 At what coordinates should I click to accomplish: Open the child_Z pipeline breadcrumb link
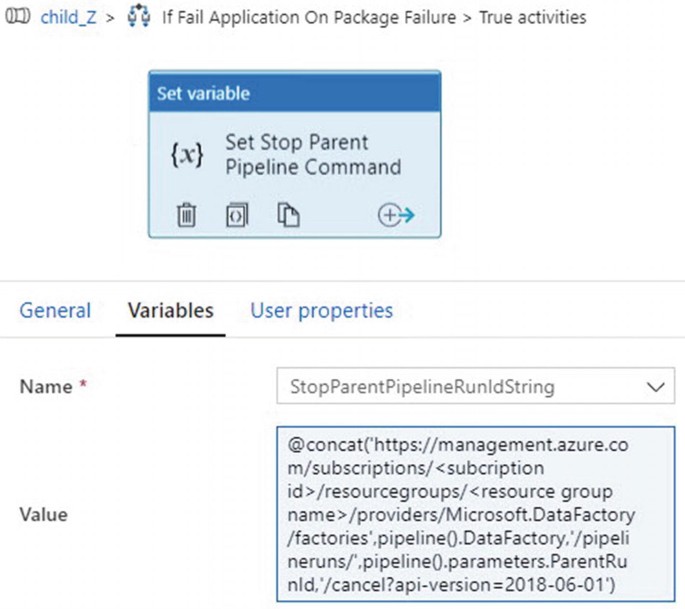click(68, 18)
